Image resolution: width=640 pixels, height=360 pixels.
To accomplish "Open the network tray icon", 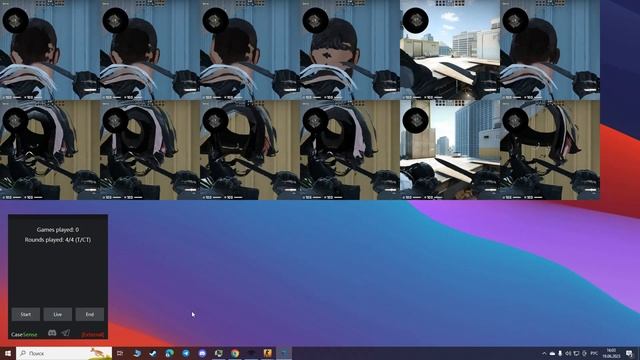I will coord(576,353).
